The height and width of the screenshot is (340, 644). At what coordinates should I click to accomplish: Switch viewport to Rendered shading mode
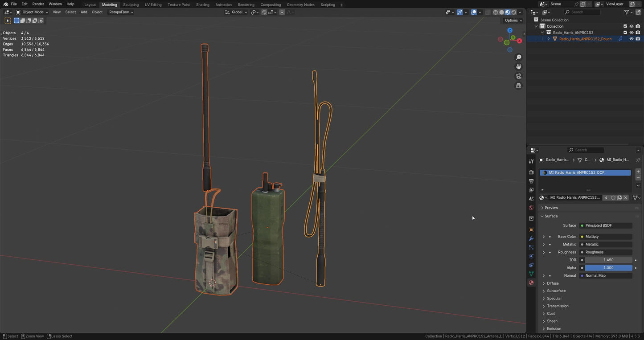coord(513,12)
